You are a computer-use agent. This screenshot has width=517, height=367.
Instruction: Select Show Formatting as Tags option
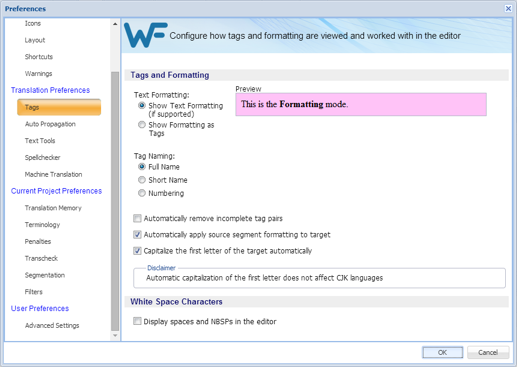pos(142,125)
